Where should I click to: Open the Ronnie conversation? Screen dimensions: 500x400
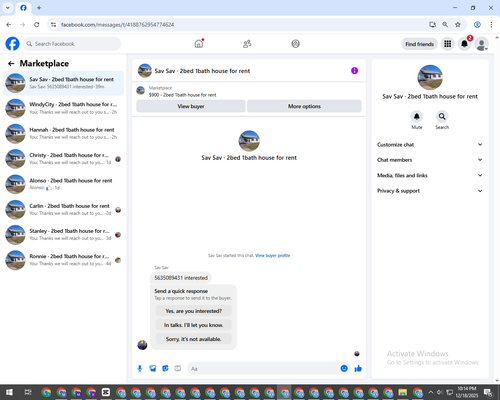coord(63,260)
